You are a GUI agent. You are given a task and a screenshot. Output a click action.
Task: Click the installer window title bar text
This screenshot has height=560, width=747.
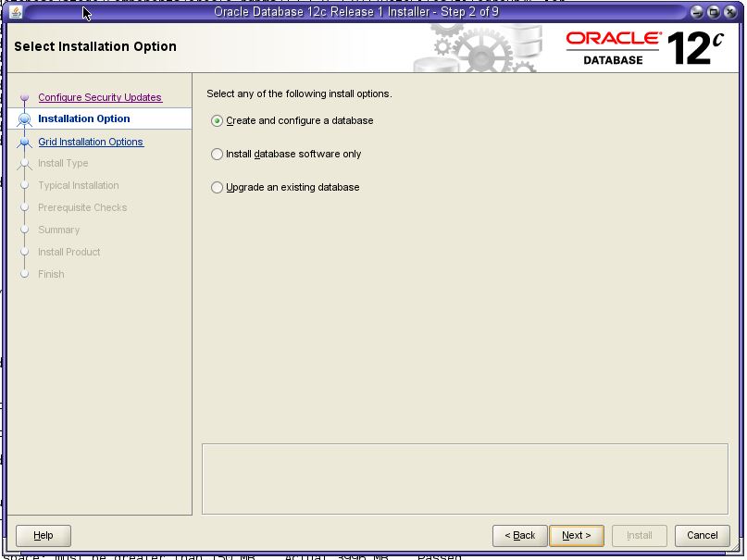point(356,12)
